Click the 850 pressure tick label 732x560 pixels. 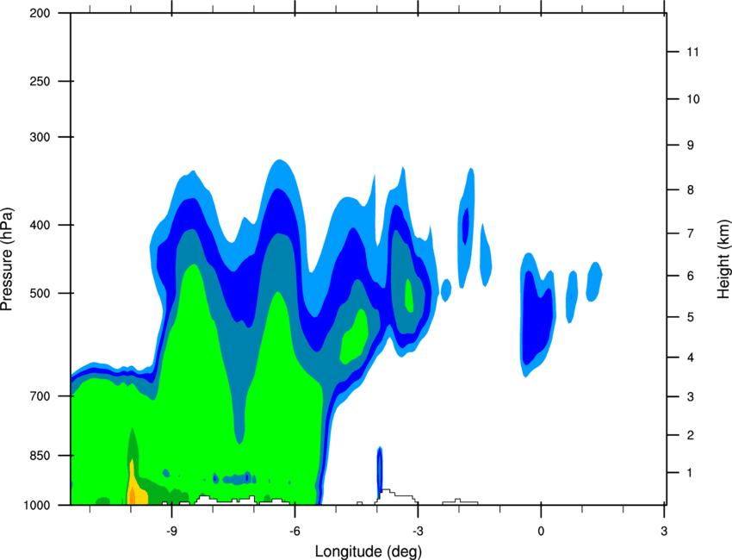pos(40,456)
